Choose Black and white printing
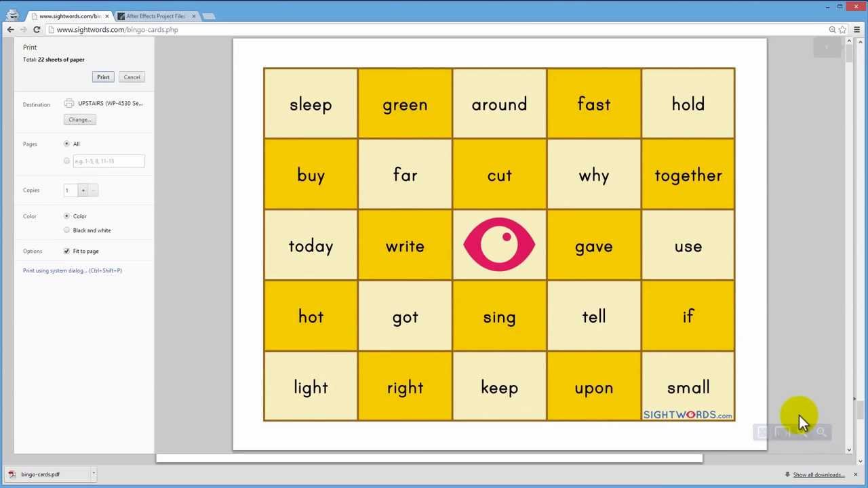 pos(66,230)
